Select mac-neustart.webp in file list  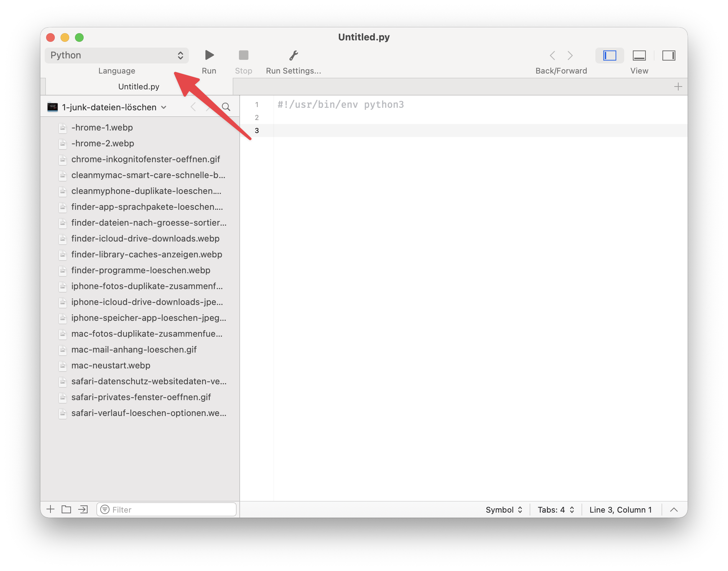[111, 365]
